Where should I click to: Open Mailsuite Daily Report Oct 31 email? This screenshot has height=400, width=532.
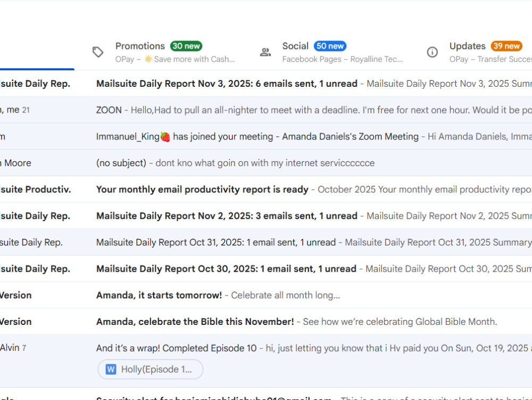(266, 242)
